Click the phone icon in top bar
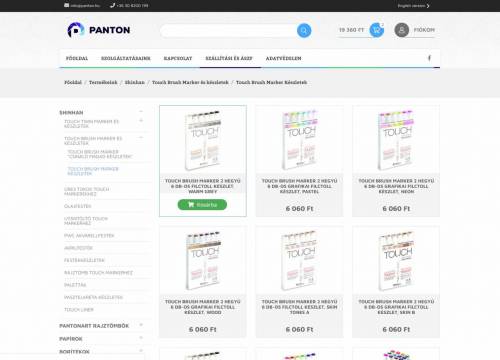 click(x=112, y=5)
